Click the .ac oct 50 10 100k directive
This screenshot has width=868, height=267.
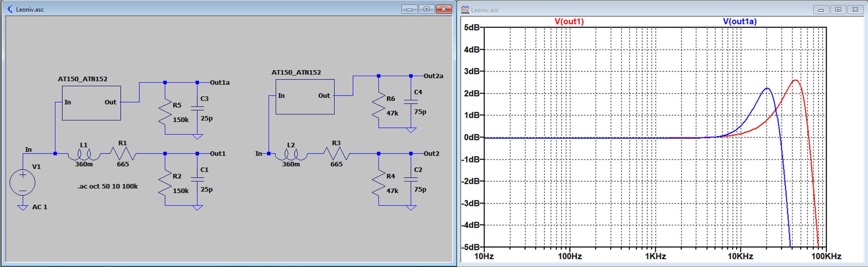pyautogui.click(x=108, y=186)
